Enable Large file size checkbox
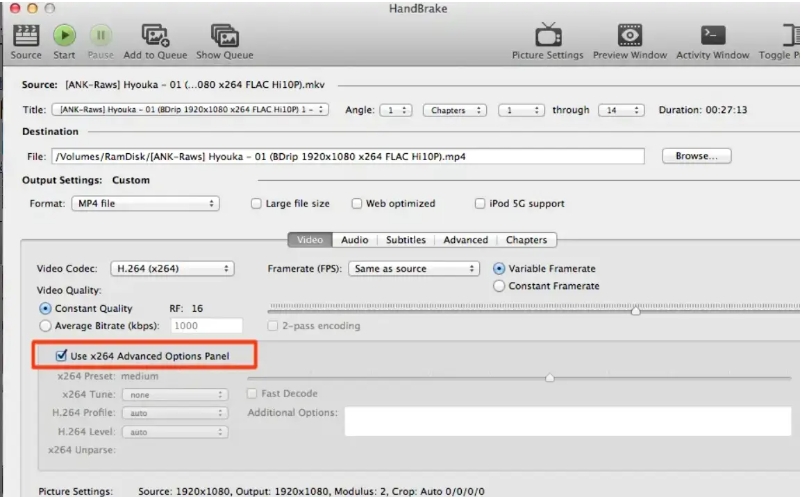 coord(256,204)
